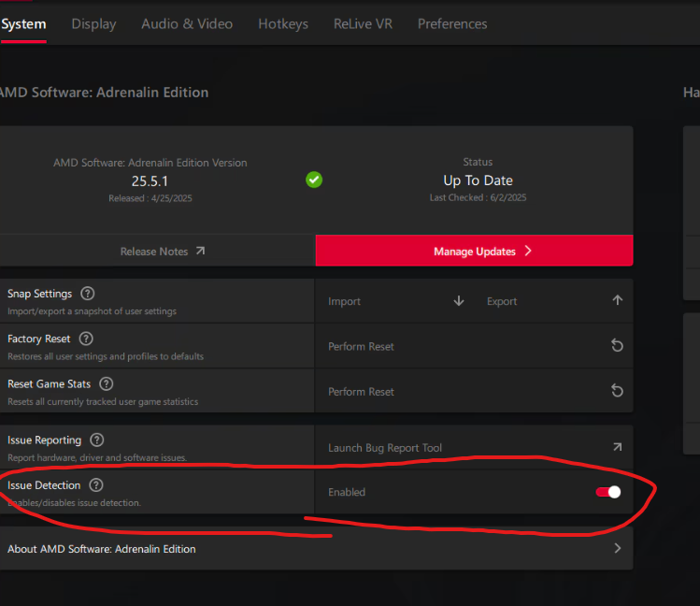The image size is (700, 606).
Task: Launch the Bug Report Tool
Action: tap(474, 447)
